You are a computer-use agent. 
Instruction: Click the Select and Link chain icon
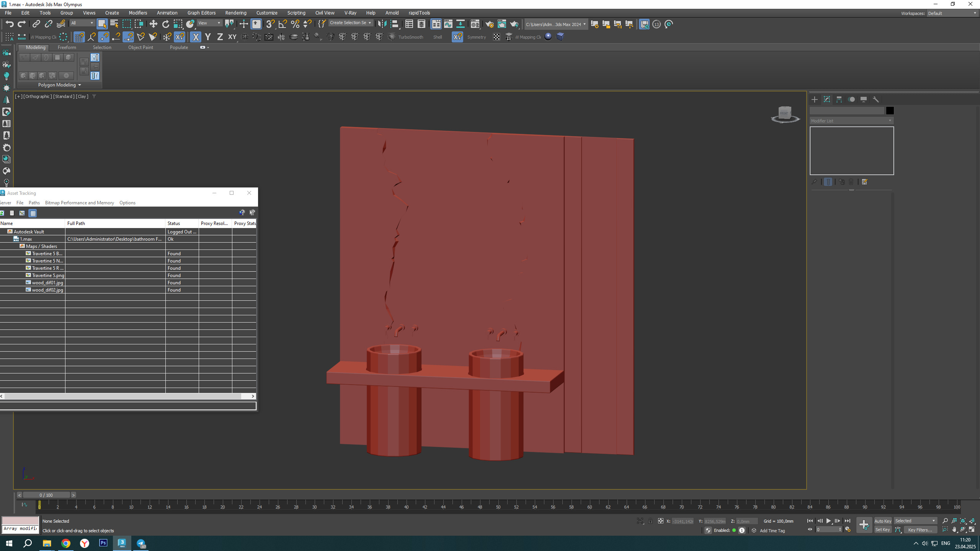point(36,24)
